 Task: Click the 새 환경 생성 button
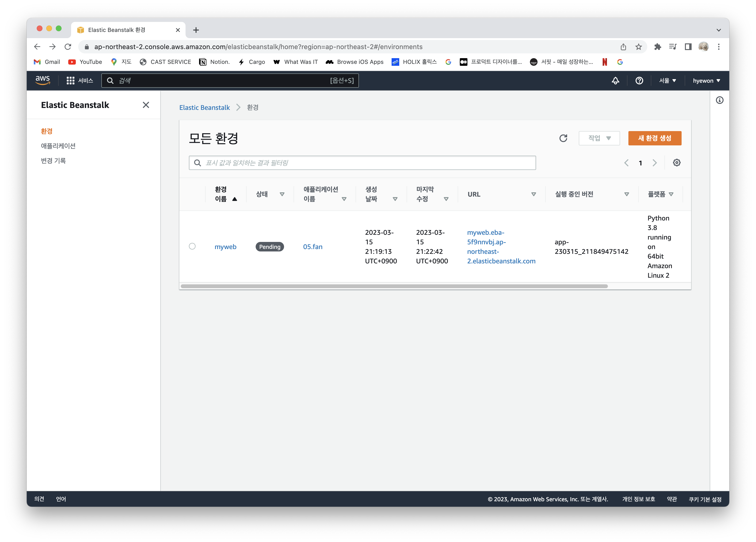tap(655, 138)
